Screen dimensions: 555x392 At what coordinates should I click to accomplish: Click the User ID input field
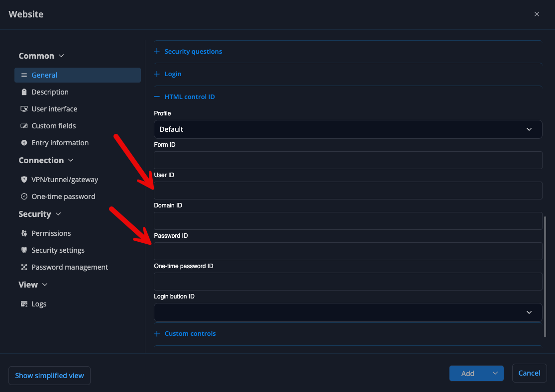pos(348,191)
